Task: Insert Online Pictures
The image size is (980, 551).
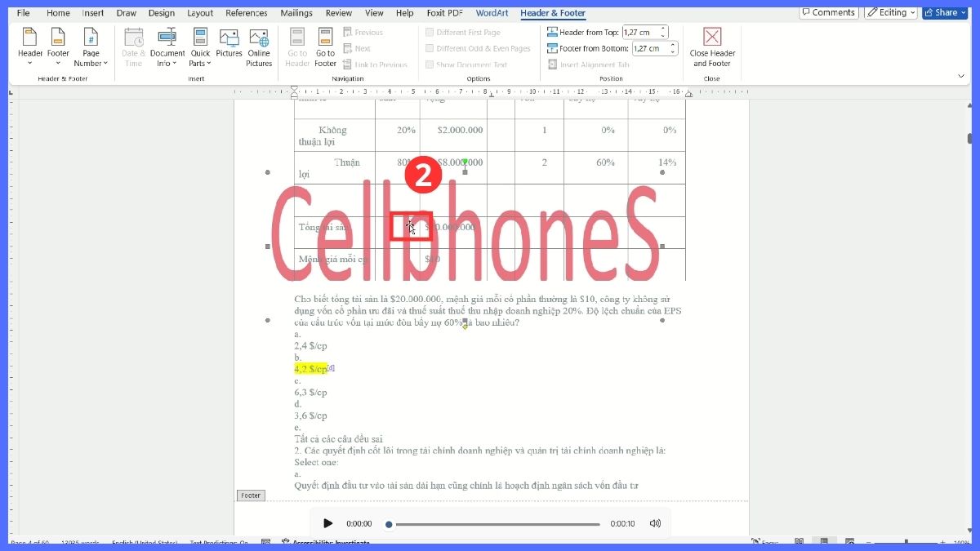Action: point(259,47)
